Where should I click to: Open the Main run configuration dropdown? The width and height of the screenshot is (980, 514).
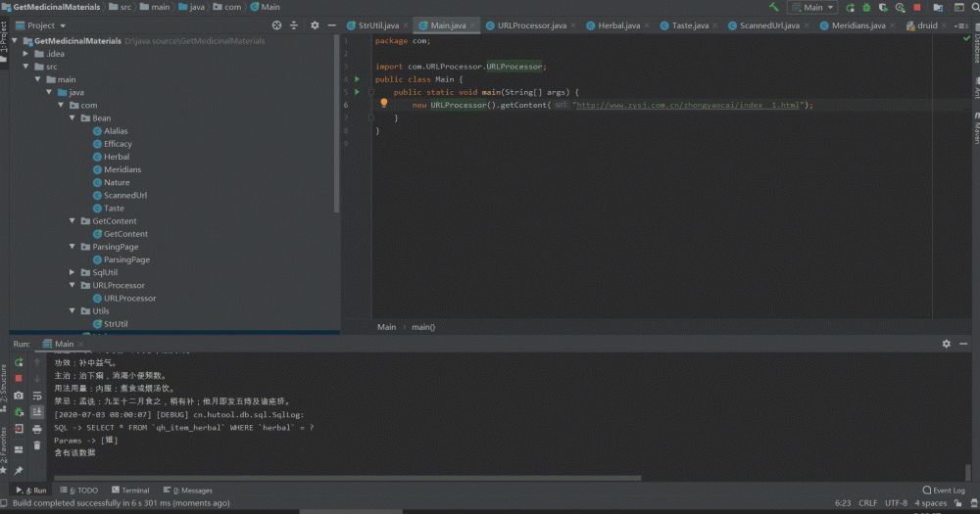click(x=813, y=7)
